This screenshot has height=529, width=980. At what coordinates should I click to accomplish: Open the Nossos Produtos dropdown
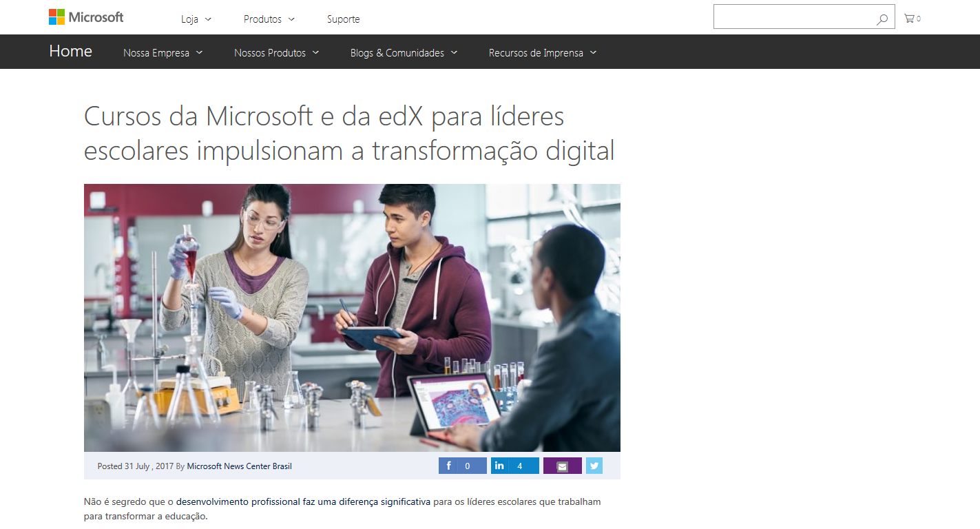point(277,52)
